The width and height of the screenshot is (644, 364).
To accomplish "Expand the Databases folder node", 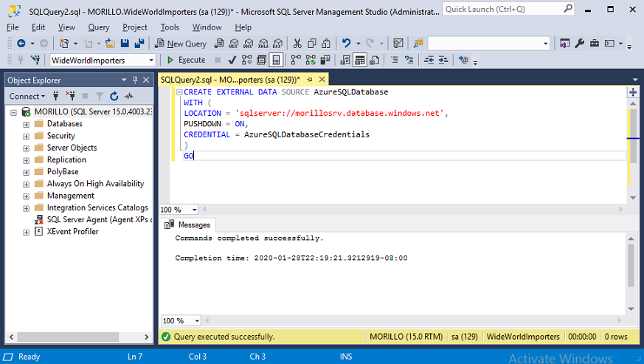I will [27, 124].
